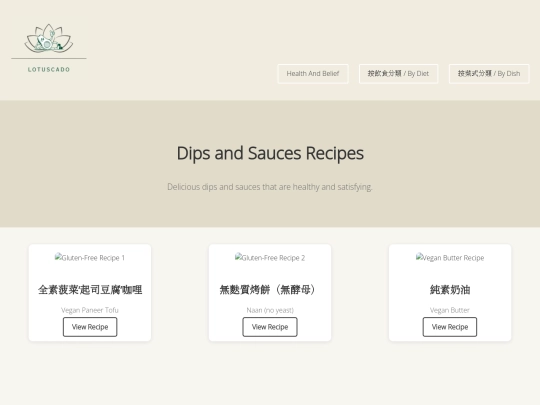View Recipe for Vegan Paneer Tofu

point(90,327)
